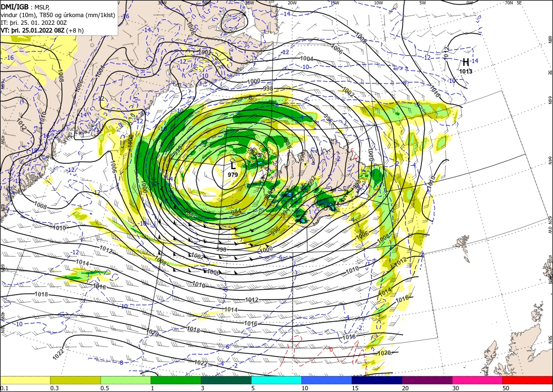
Task: Click the '992' isobar label over Iceland
Action: point(311,180)
